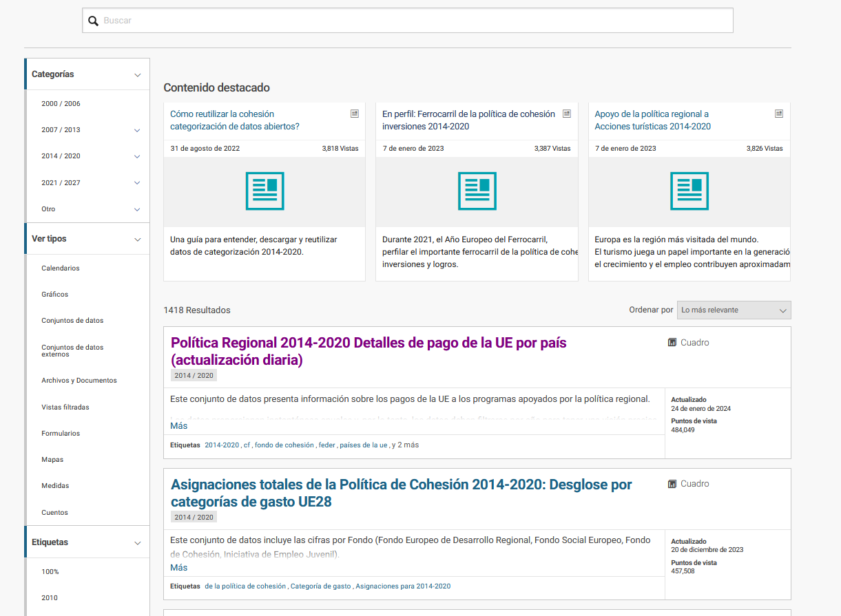Click the teal article thumbnail on Ferrocarril card
The height and width of the screenshot is (616, 841).
click(476, 191)
